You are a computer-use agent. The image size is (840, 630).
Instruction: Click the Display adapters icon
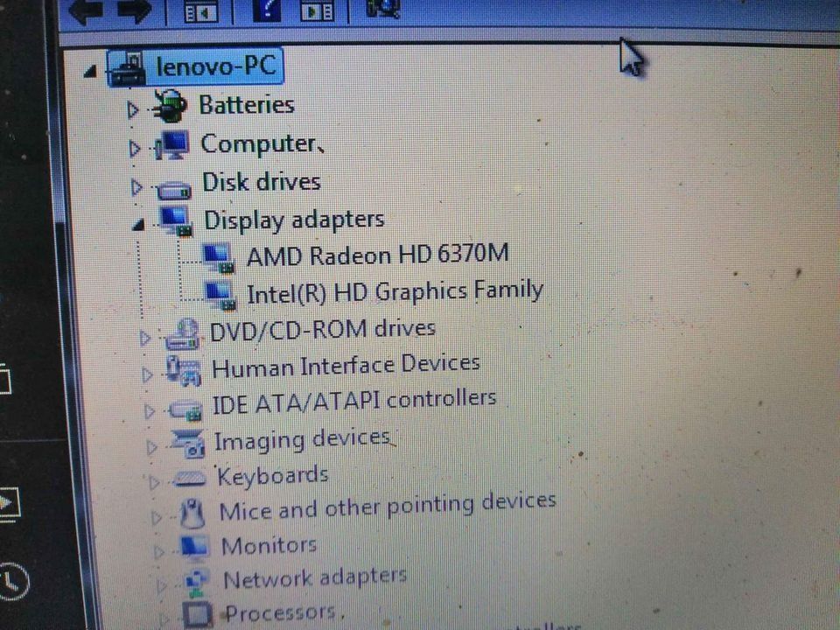[x=176, y=220]
